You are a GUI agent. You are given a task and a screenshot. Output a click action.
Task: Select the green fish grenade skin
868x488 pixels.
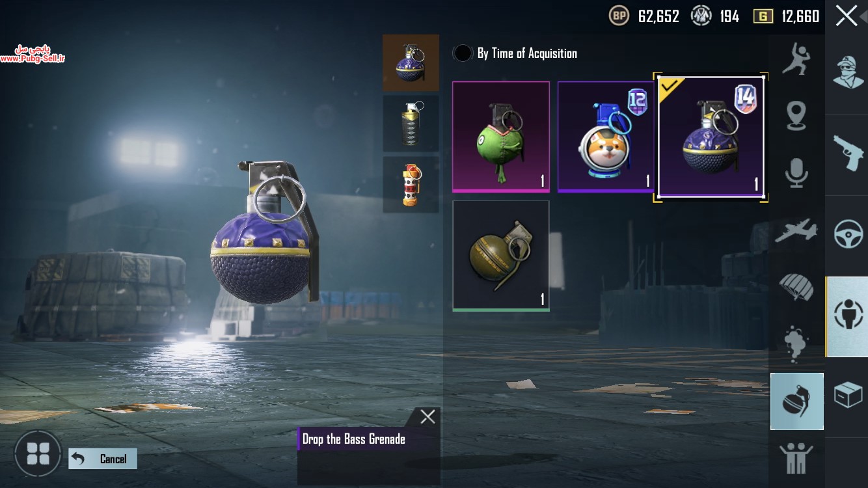click(501, 137)
